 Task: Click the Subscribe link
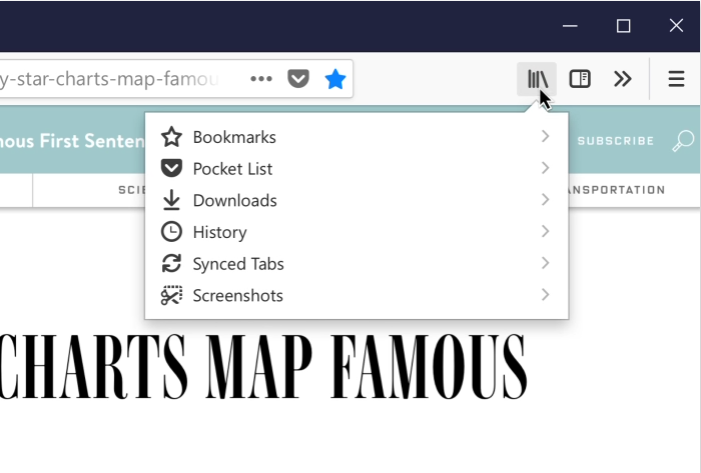pos(615,141)
